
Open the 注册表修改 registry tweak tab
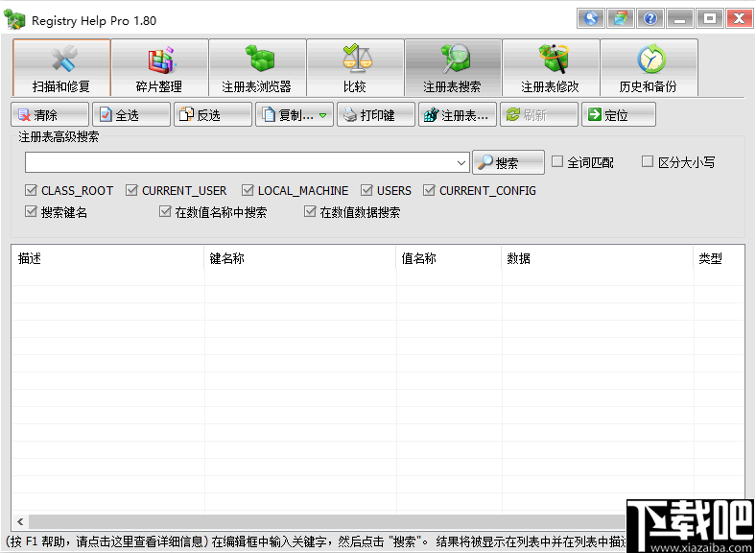(551, 67)
